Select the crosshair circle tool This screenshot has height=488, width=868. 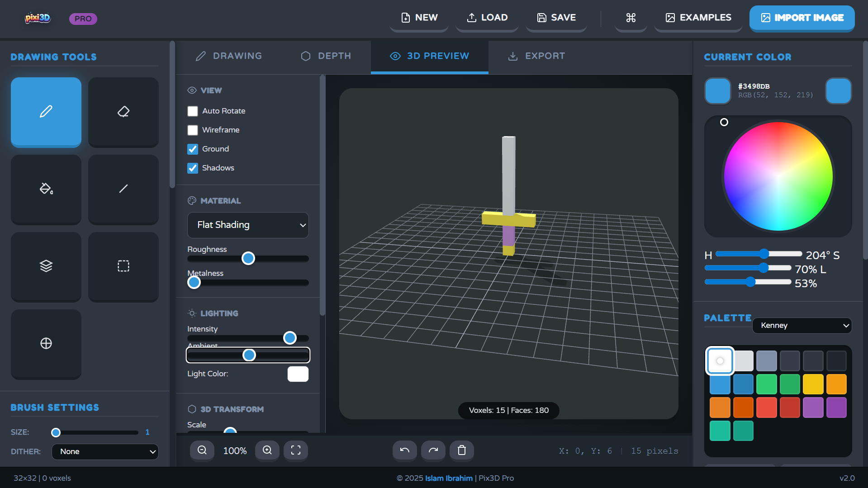46,344
